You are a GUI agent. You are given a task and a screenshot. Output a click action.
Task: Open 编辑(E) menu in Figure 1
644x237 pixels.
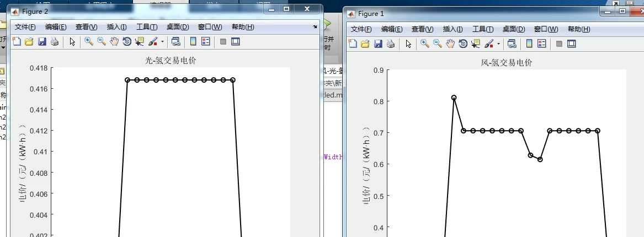click(x=392, y=29)
